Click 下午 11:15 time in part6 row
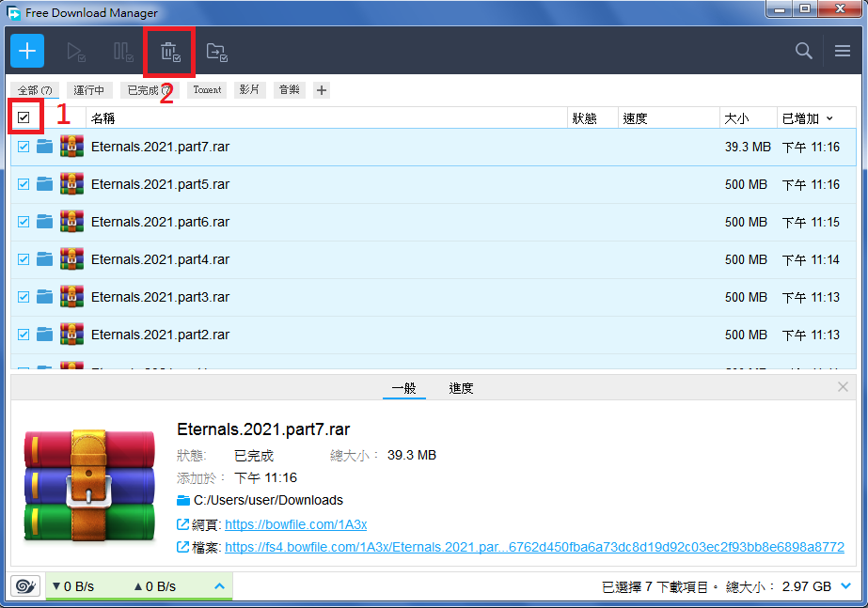The height and width of the screenshot is (608, 868). (x=811, y=222)
